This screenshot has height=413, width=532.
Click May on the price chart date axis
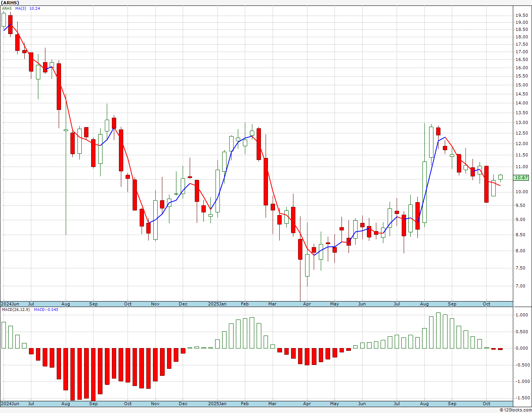tap(334, 304)
